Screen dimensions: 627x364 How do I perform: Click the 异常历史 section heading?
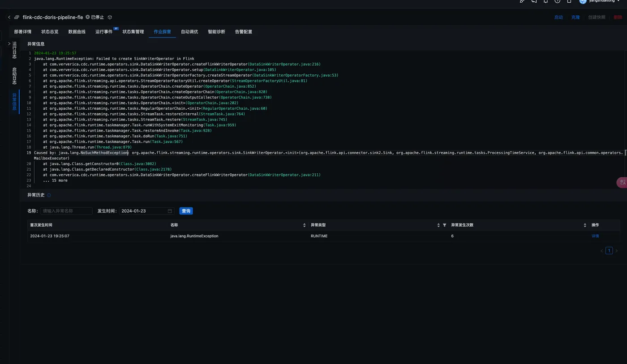pos(36,195)
